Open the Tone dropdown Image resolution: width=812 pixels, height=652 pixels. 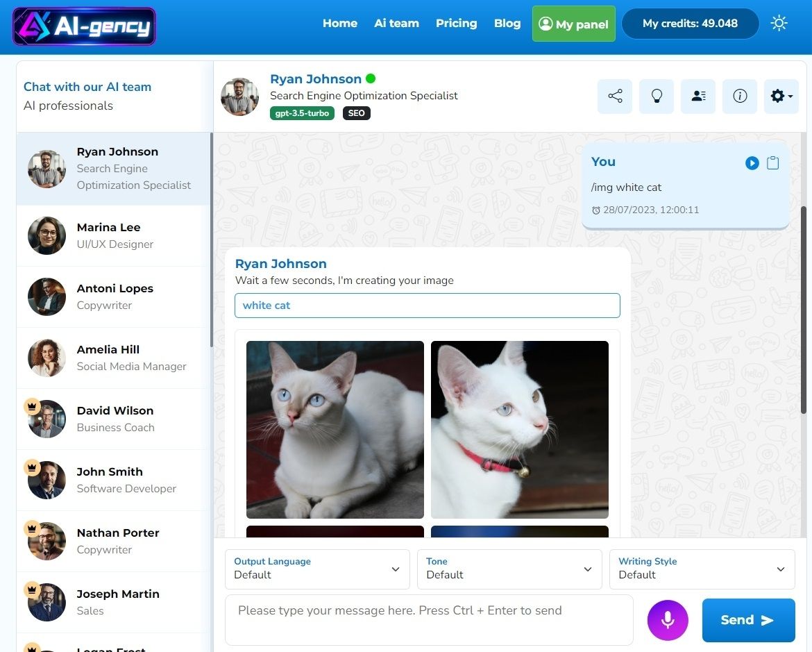click(509, 569)
